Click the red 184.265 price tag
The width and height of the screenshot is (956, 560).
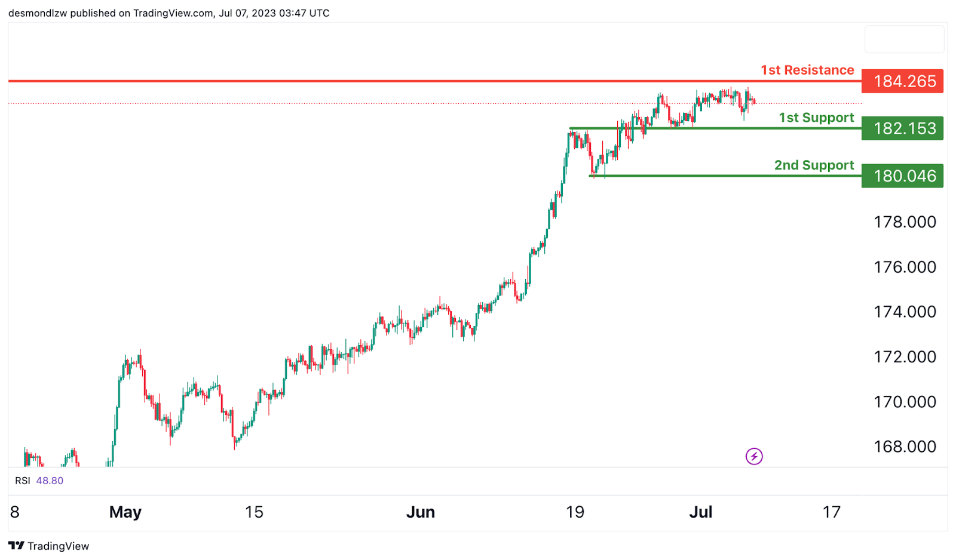[902, 81]
